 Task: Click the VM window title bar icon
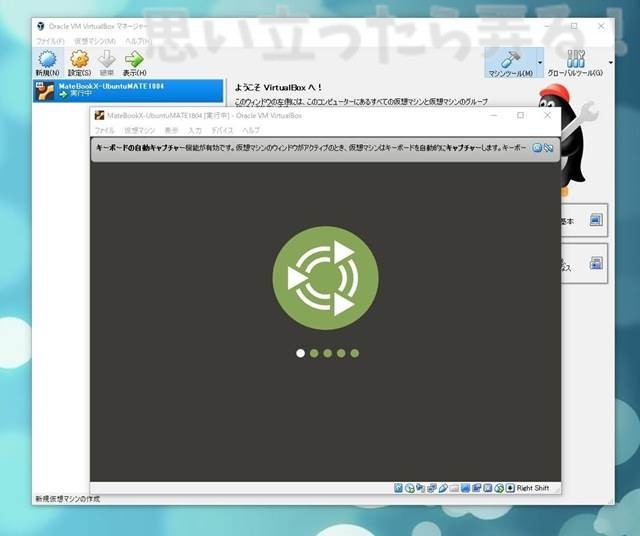[99, 116]
